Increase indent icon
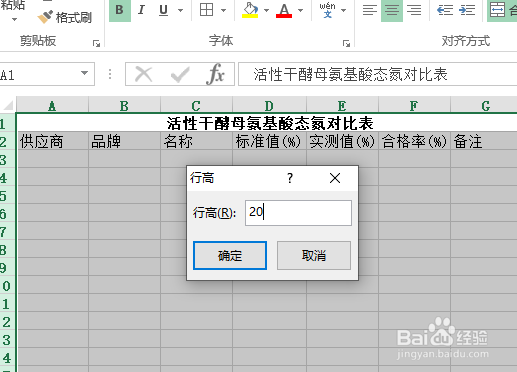 tap(467, 10)
